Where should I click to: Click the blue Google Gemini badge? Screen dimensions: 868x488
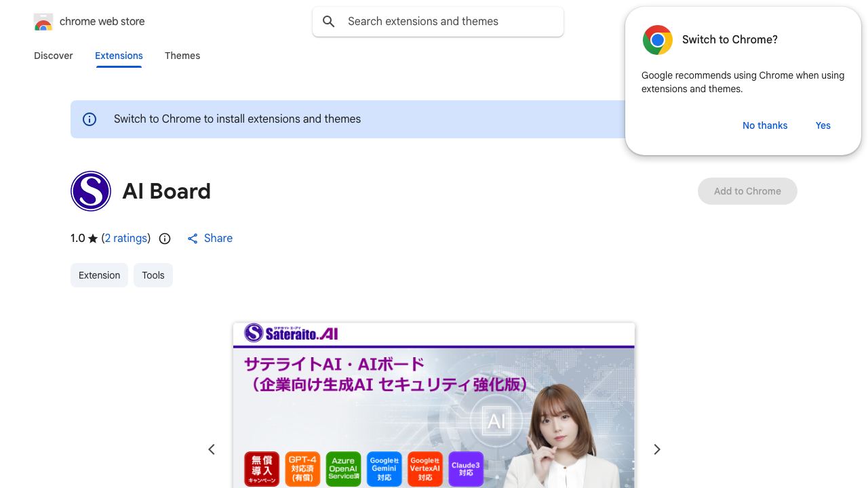tap(384, 469)
